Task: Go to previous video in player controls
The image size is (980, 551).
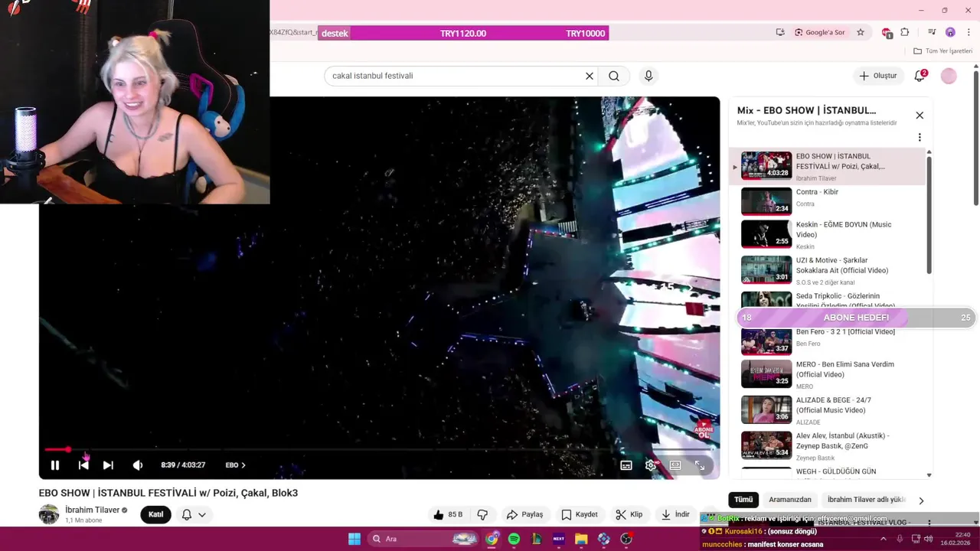Action: click(x=83, y=465)
